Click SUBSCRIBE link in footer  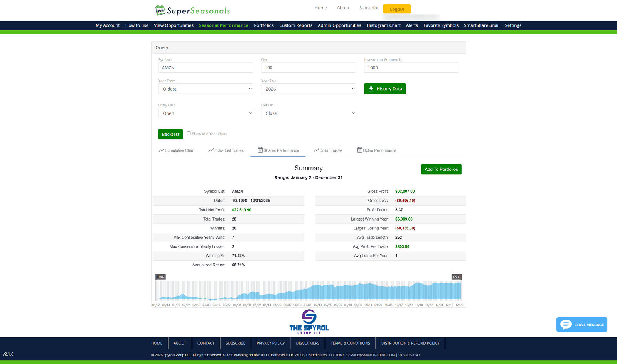click(235, 343)
